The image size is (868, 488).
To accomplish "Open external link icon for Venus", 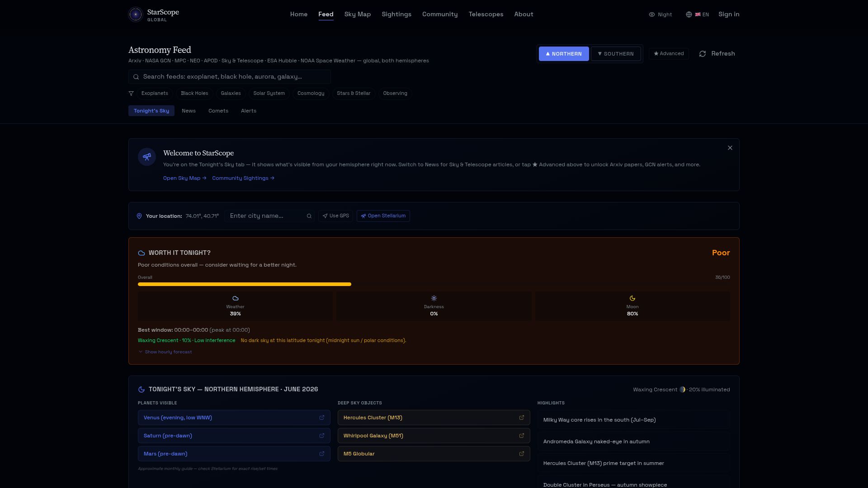I will pos(322,418).
